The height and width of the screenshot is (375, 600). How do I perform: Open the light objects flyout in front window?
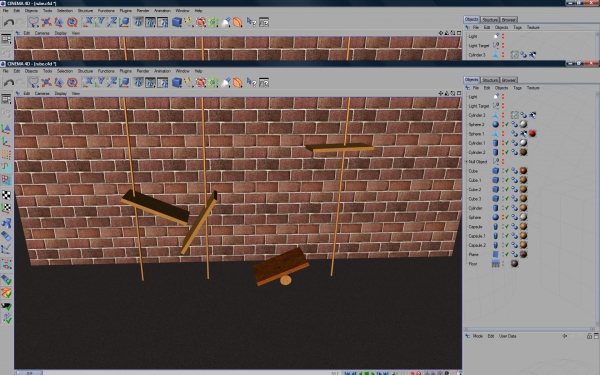226,83
